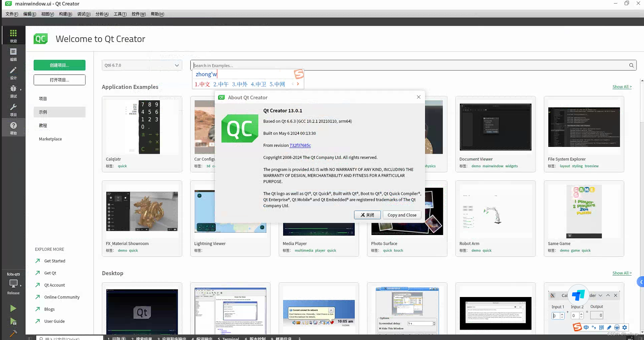Switch to the Edit (编辑) mode
This screenshot has width=644, height=340.
click(x=13, y=54)
